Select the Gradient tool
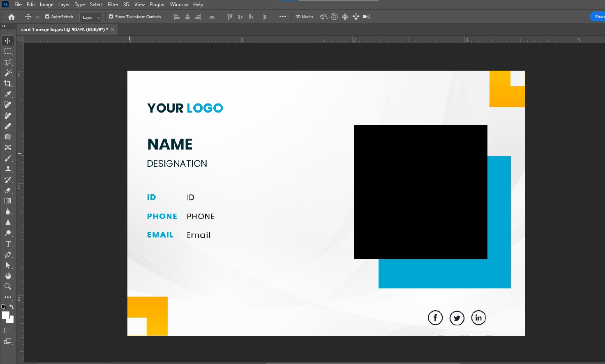This screenshot has height=364, width=605. coord(7,201)
